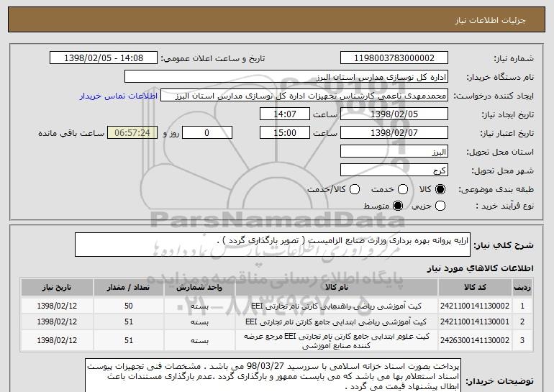Click unit بسته in row 1
Image resolution: width=554 pixels, height=392 pixels.
199,306
